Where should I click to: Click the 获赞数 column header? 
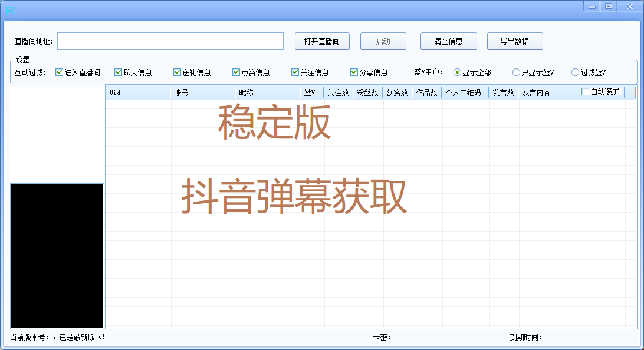(x=397, y=93)
